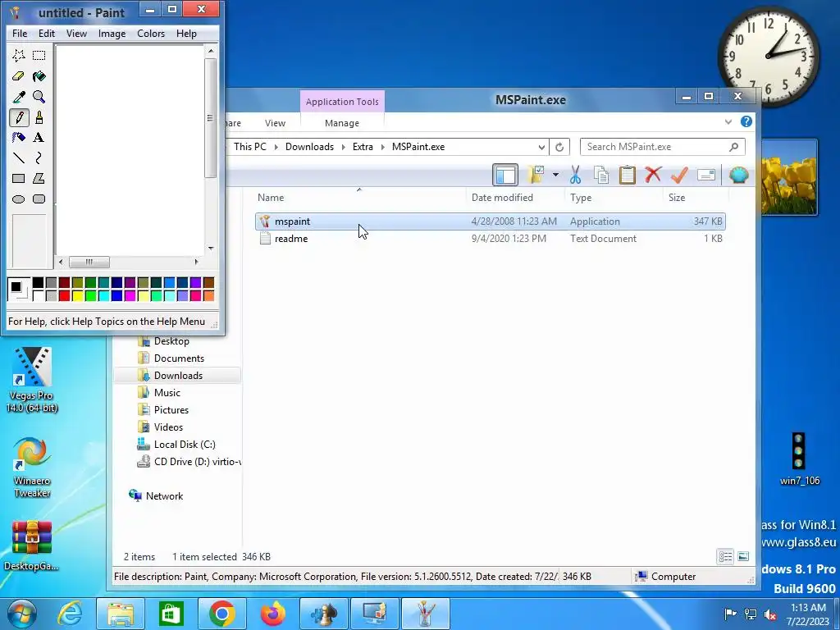Image resolution: width=840 pixels, height=630 pixels.
Task: Select the Free-Form Select tool in Paint
Action: click(x=19, y=56)
